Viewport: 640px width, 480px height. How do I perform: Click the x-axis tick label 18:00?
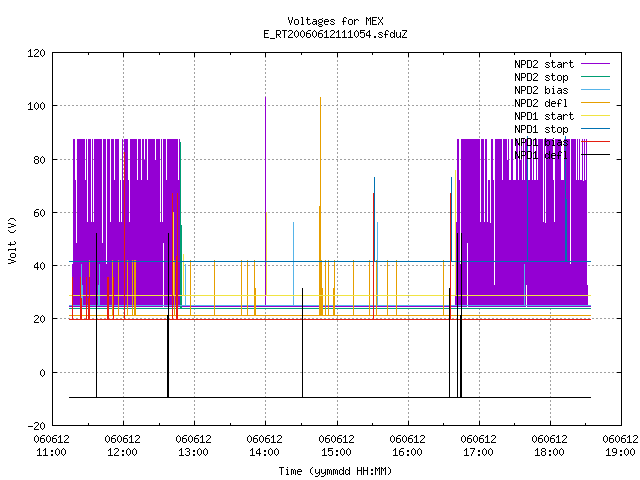pos(549,452)
